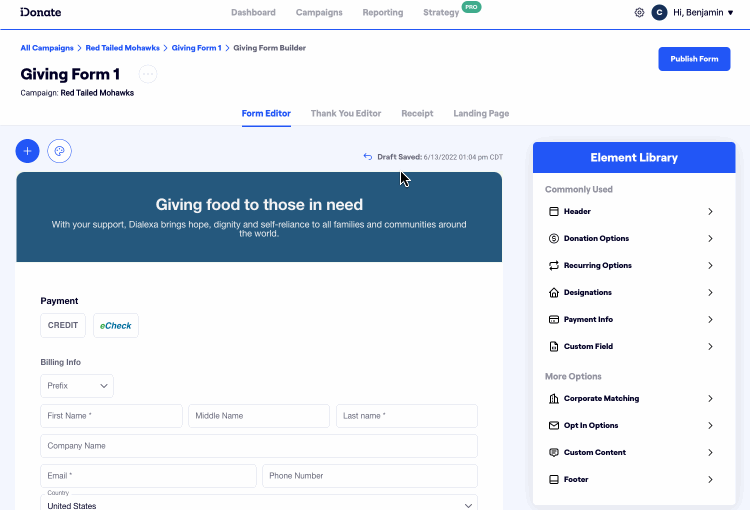
Task: Expand the Designations chevron
Action: [710, 292]
